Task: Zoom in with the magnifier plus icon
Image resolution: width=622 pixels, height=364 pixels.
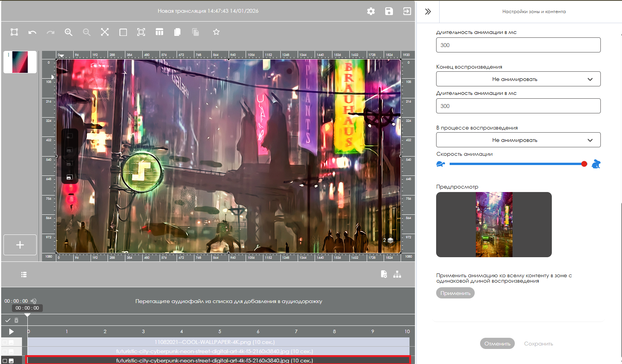Action: [x=69, y=32]
